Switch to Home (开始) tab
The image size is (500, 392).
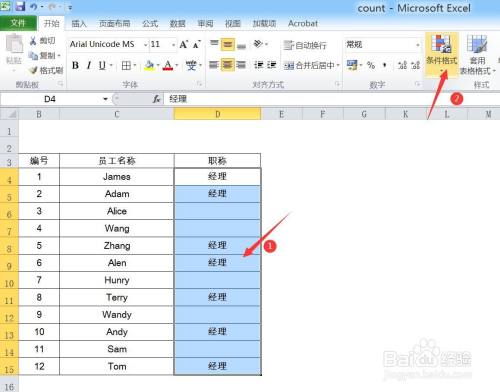[x=52, y=23]
